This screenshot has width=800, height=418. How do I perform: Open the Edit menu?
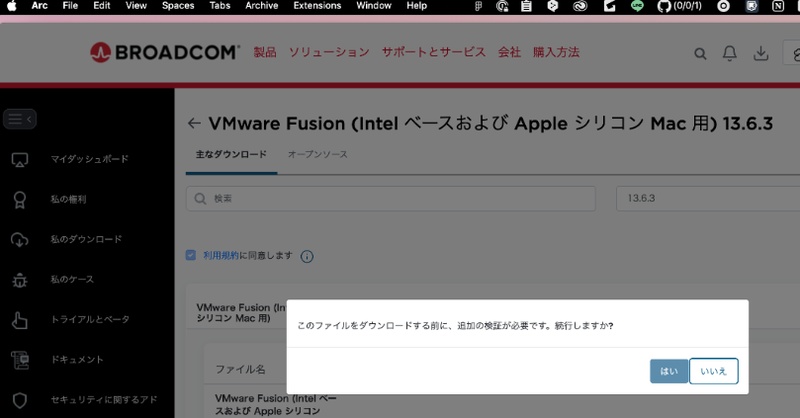(102, 6)
